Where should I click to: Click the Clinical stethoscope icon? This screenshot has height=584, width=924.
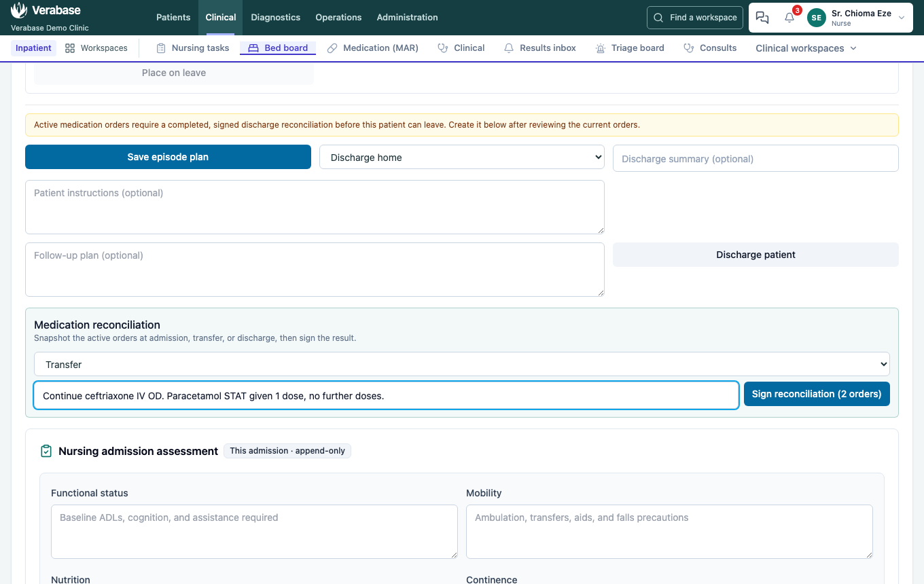(x=443, y=48)
